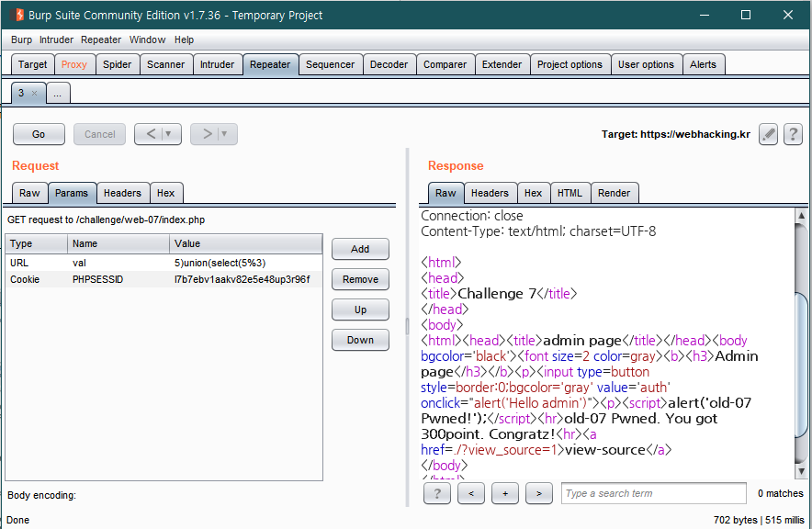Switch request view to Raw tab
Viewport: 812px width, 529px height.
coord(29,193)
